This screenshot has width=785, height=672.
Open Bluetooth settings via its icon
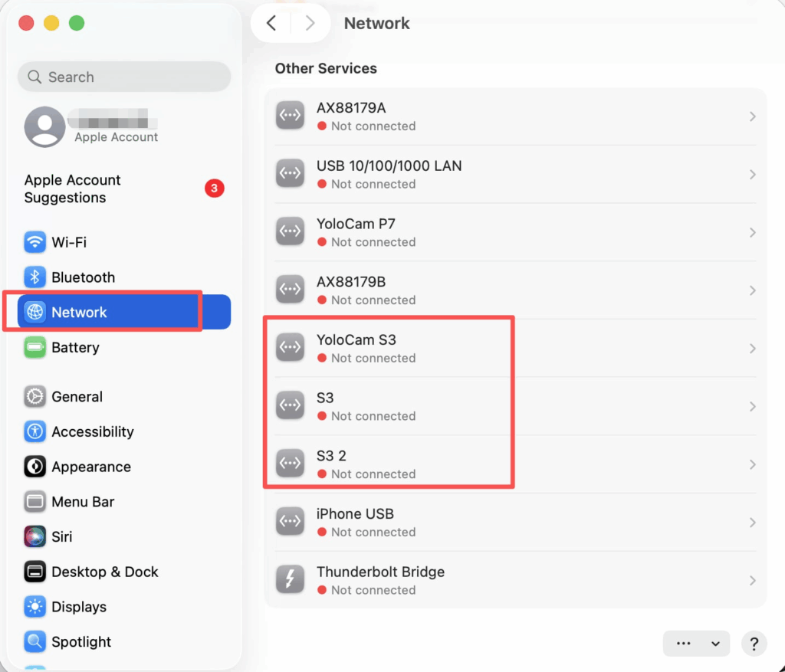(x=34, y=277)
